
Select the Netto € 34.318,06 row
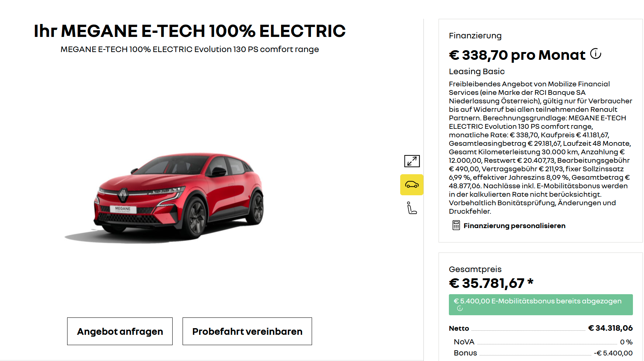pos(541,328)
